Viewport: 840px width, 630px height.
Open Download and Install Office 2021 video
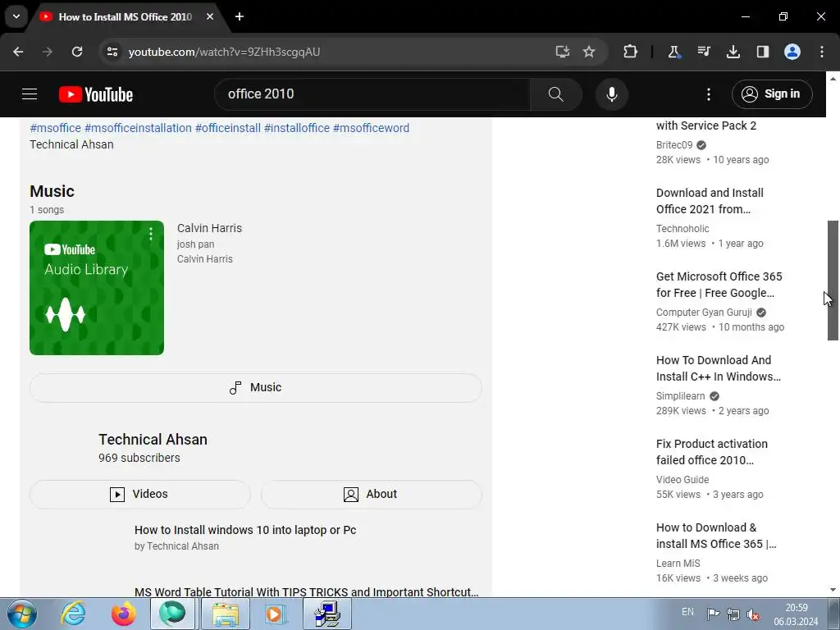point(710,201)
